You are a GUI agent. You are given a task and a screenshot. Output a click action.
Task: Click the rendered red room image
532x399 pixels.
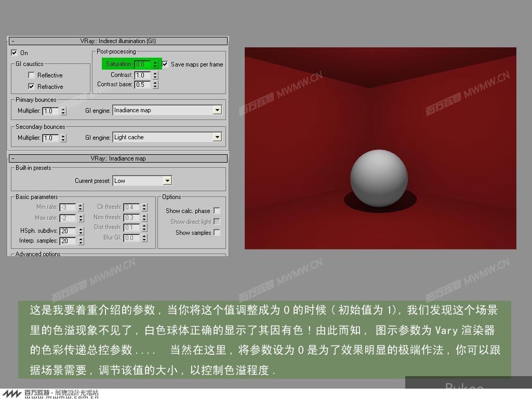[x=380, y=148]
